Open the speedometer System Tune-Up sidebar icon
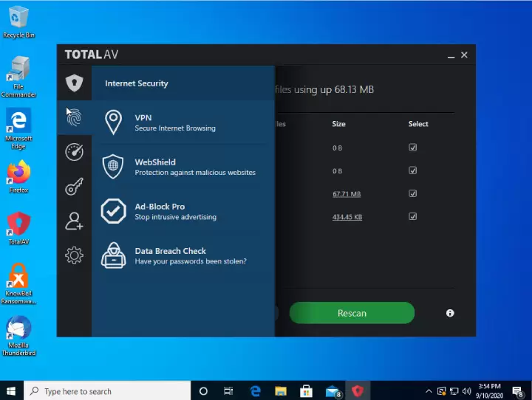The image size is (532, 400). pyautogui.click(x=75, y=152)
